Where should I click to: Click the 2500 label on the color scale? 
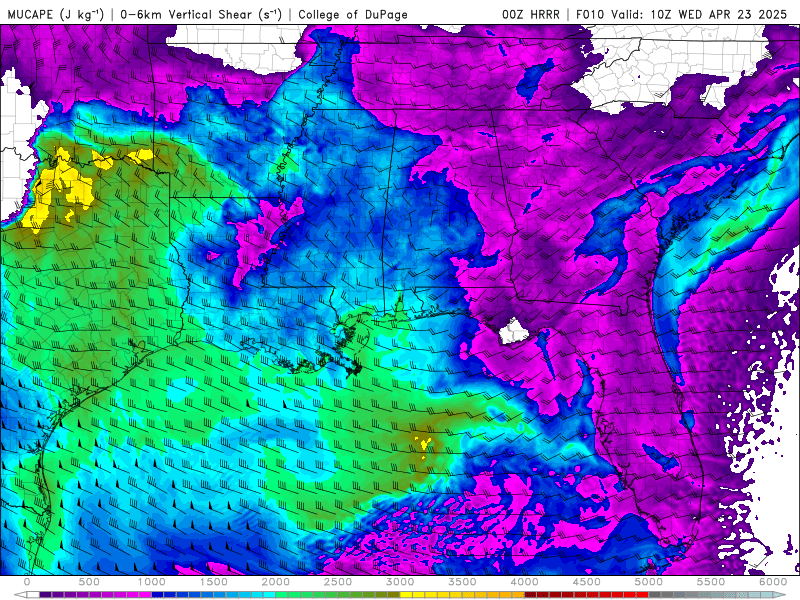click(338, 582)
